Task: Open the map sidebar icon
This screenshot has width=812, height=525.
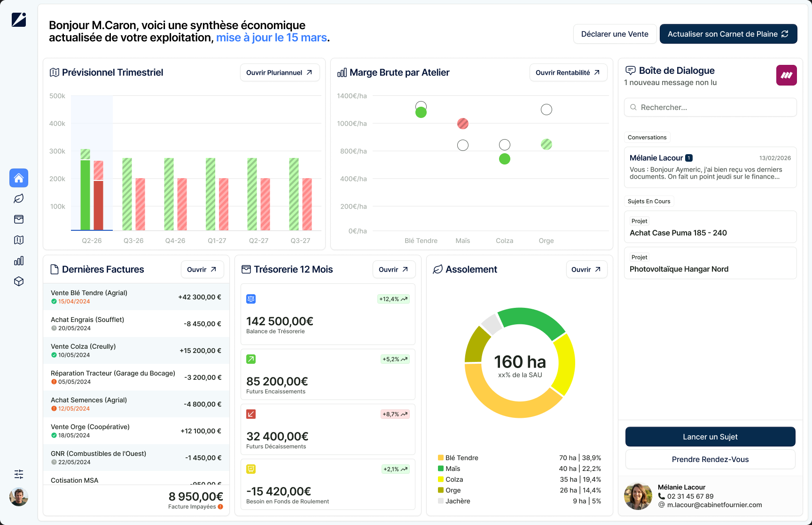Action: coord(19,240)
